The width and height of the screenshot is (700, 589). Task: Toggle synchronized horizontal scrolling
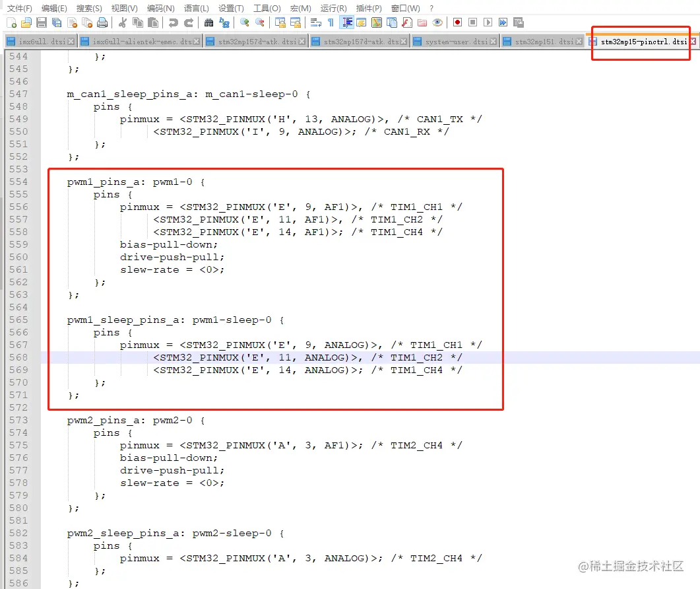pyautogui.click(x=295, y=22)
